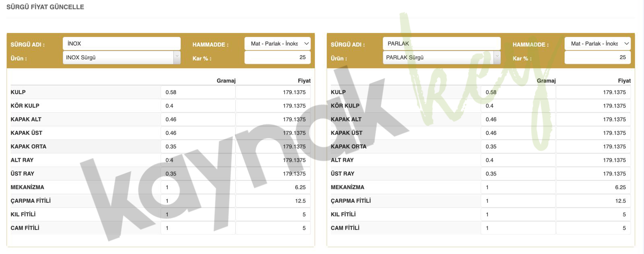
Task: Edit KÖR KULP fiyat in PARLAK panel
Action: coord(593,106)
